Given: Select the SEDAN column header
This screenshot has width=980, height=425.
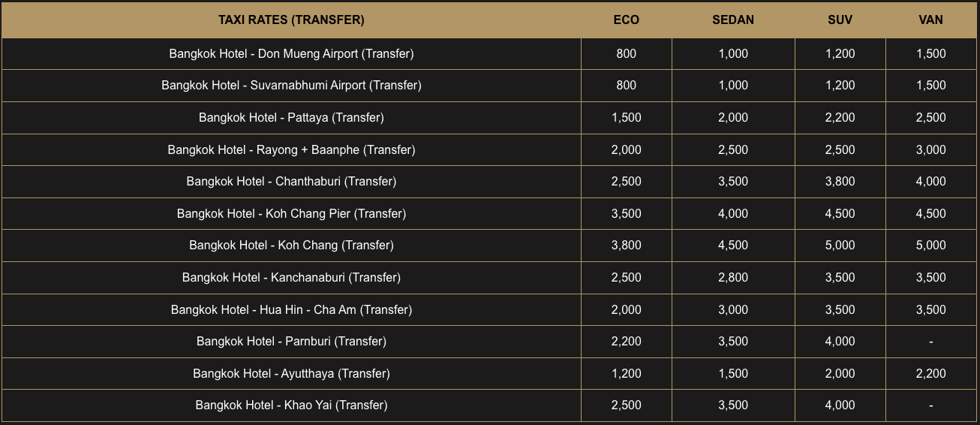Looking at the screenshot, I should (x=733, y=20).
